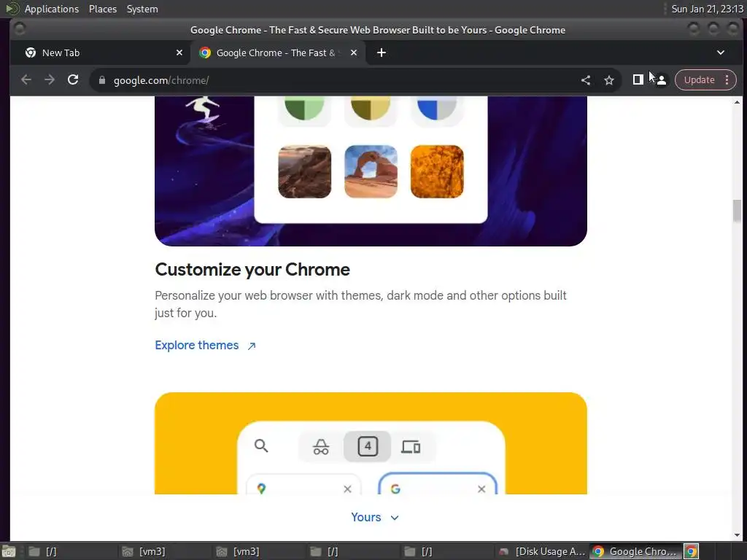This screenshot has width=747, height=560.
Task: Close the Google tab card in illustration
Action: (481, 489)
